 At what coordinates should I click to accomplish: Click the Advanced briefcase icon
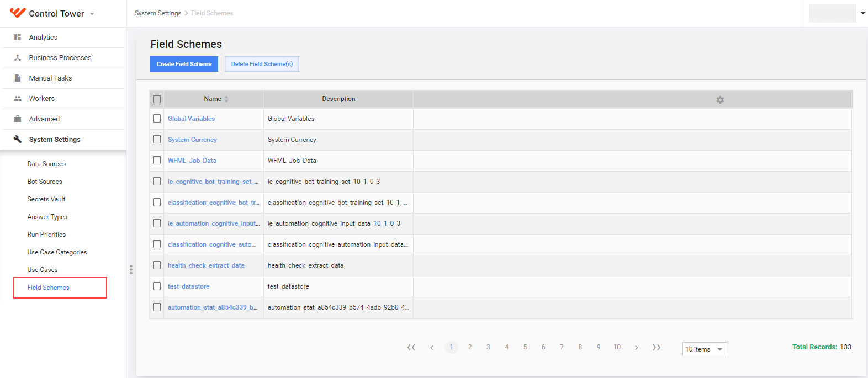coord(18,119)
